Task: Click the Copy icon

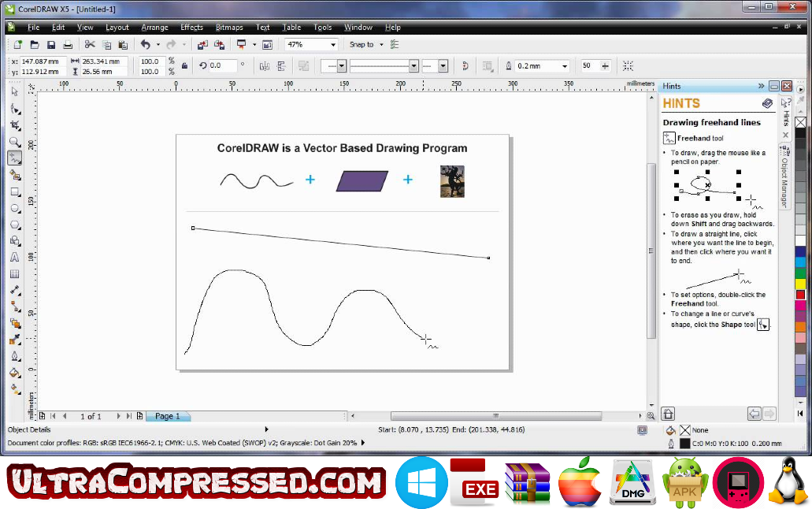Action: pyautogui.click(x=106, y=45)
